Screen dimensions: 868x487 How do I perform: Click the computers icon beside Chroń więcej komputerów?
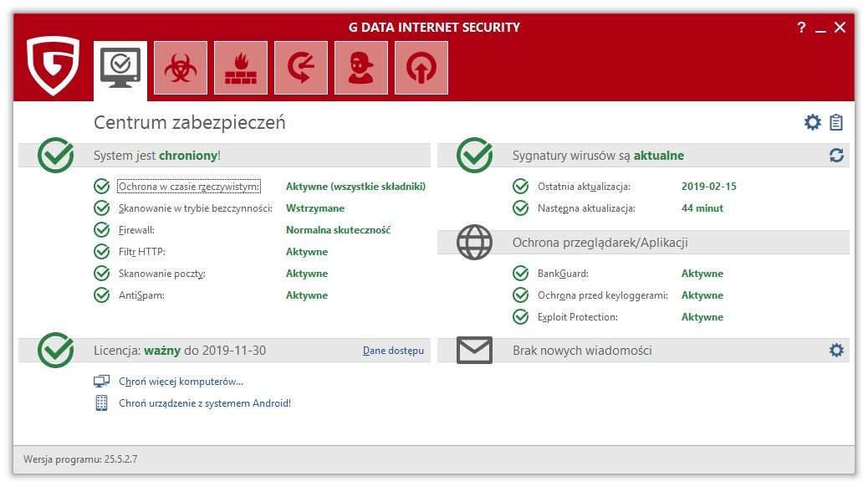(101, 382)
